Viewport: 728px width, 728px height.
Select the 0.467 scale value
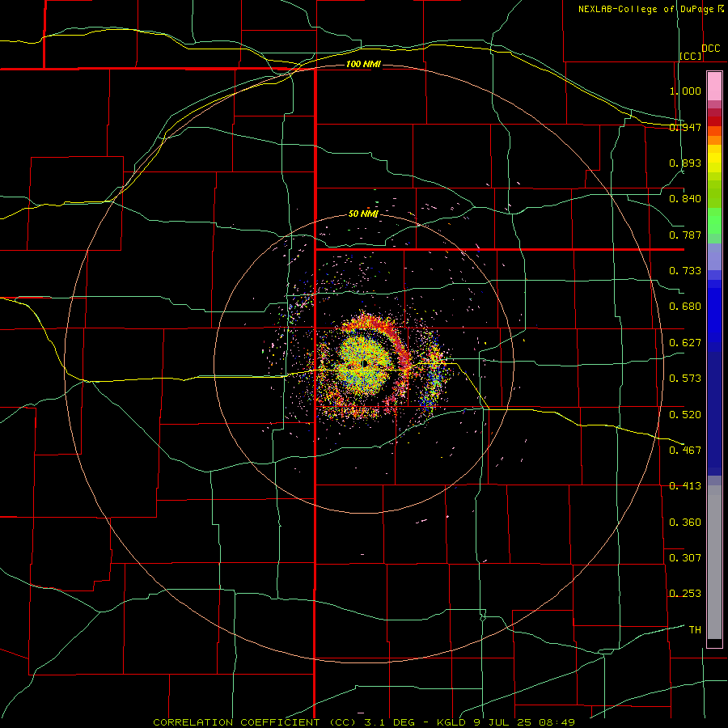point(685,451)
